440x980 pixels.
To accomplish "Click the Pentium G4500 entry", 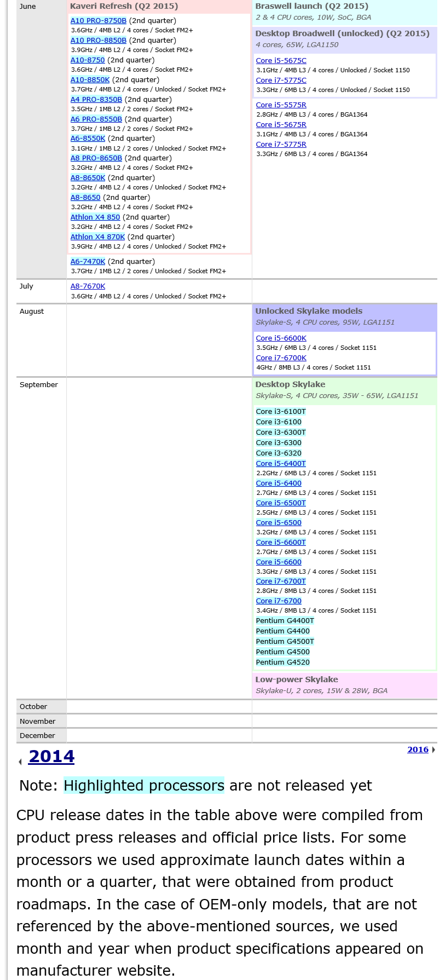I will (x=283, y=652).
